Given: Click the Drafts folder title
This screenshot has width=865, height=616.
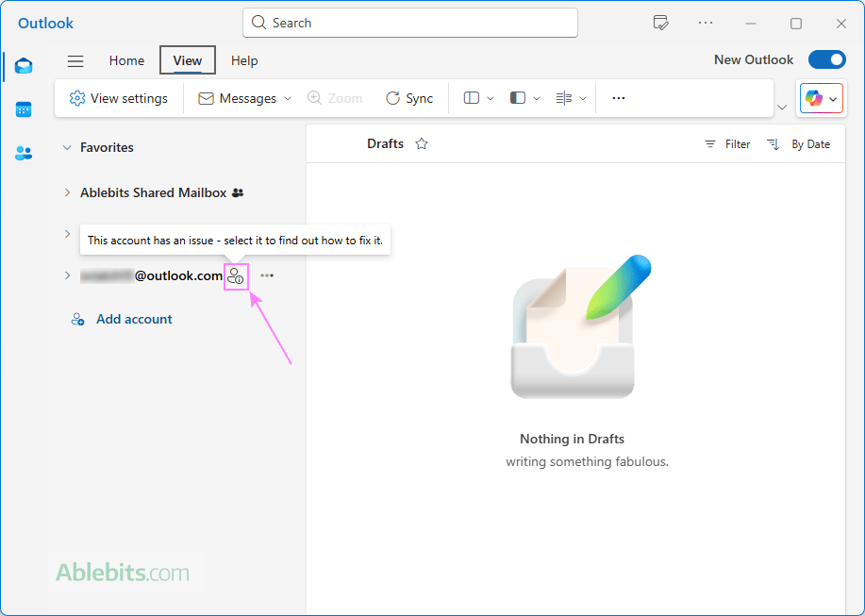Looking at the screenshot, I should [385, 144].
